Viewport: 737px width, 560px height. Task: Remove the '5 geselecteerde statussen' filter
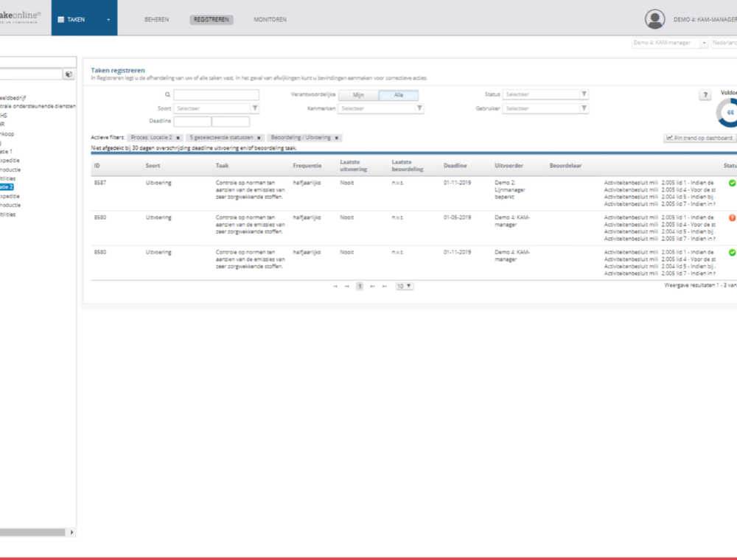259,138
